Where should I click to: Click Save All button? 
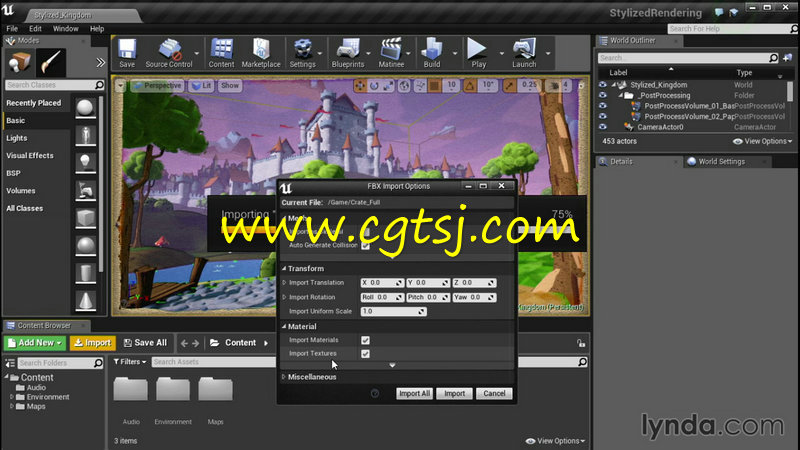point(145,343)
